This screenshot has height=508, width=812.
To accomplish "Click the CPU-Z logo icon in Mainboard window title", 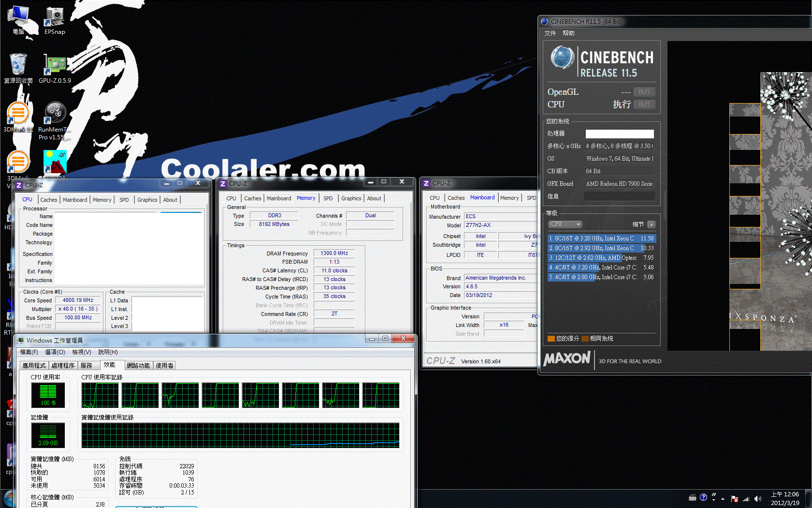I will tap(426, 183).
